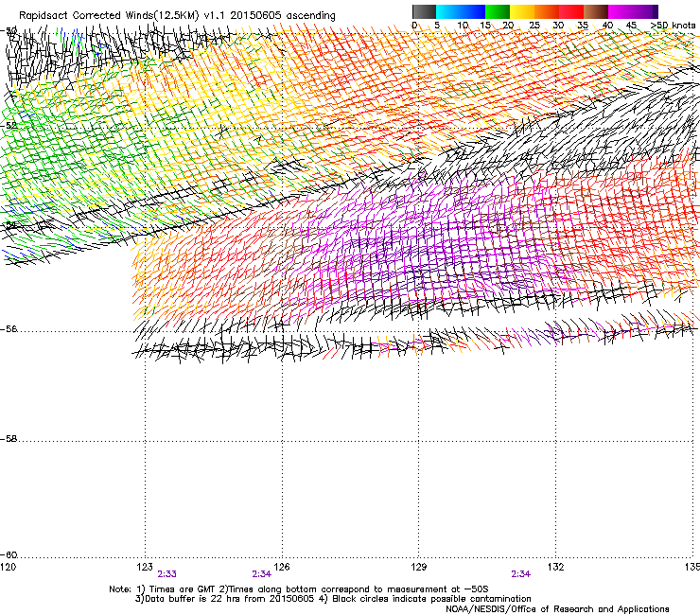The image size is (700, 615).
Task: Click the -56 latitude axis label
Action: [9, 329]
